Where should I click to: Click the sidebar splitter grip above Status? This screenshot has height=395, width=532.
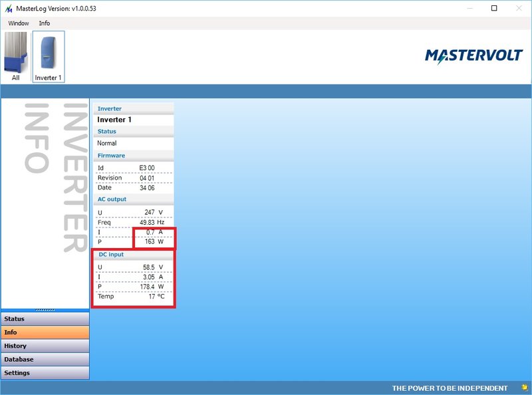(x=45, y=310)
